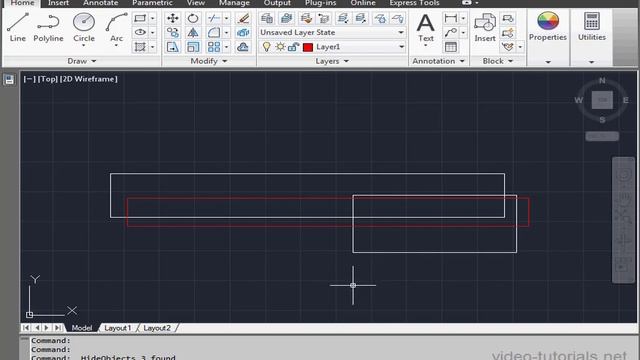Click the Rectangle draw icon
Image resolution: width=640 pixels, height=360 pixels.
coord(140,18)
